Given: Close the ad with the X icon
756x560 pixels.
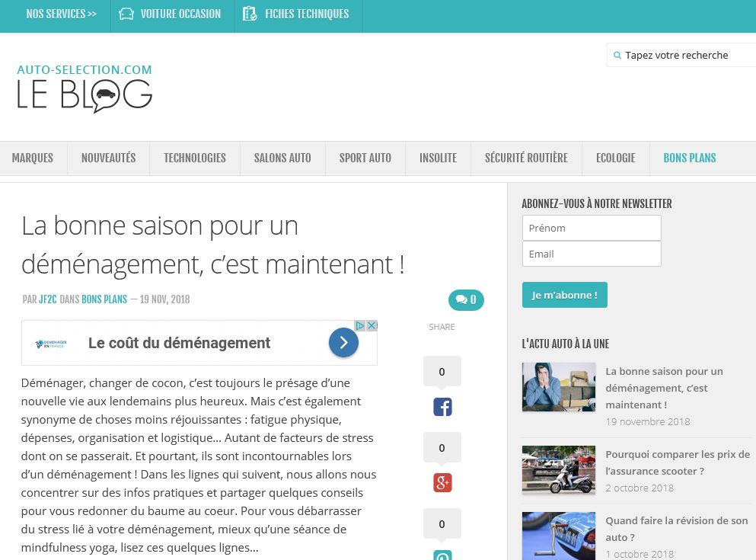Looking at the screenshot, I should coord(372,325).
